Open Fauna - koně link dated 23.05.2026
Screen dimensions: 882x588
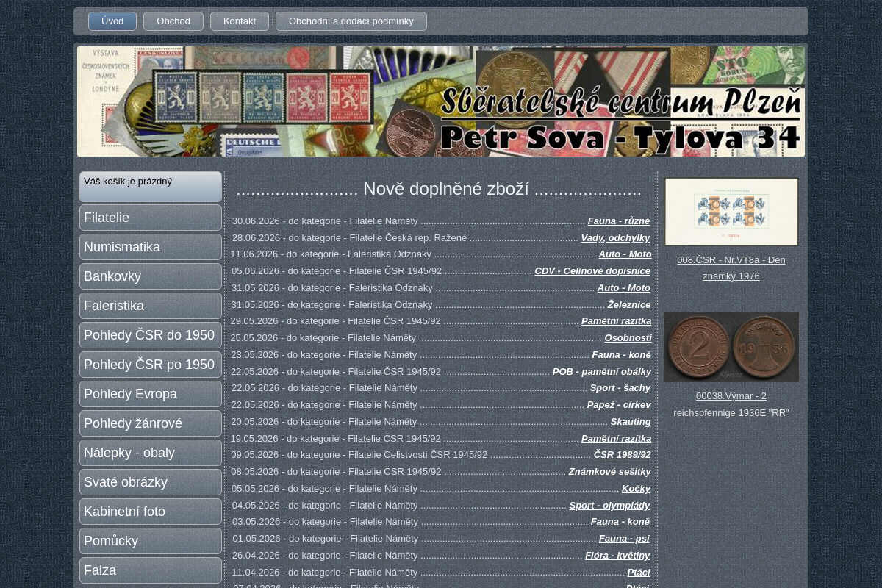(622, 355)
